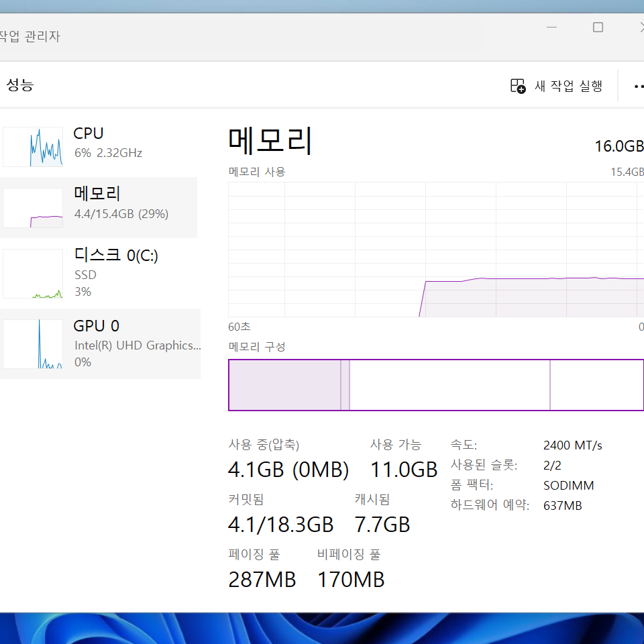
Task: Minimize the Task Manager window
Action: pos(551,27)
